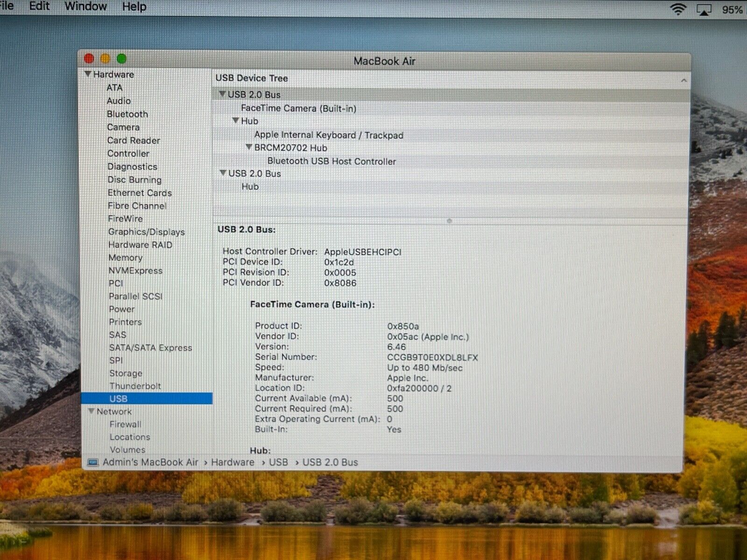
Task: Select Printers in the sidebar
Action: coord(125,322)
